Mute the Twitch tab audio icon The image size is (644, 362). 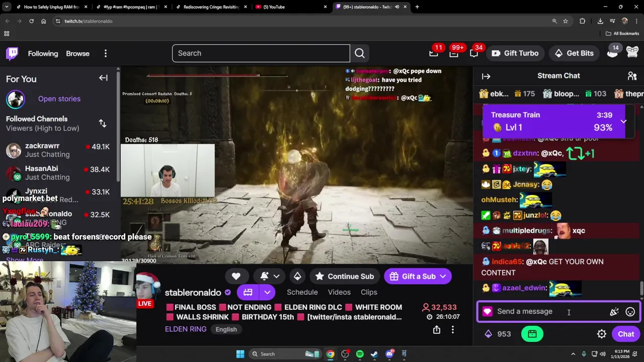click(397, 7)
